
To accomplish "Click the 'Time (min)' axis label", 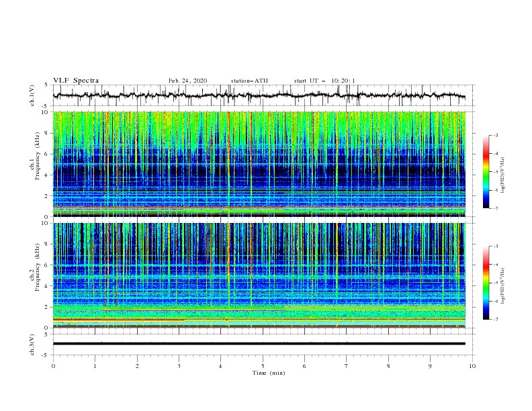I will click(269, 373).
